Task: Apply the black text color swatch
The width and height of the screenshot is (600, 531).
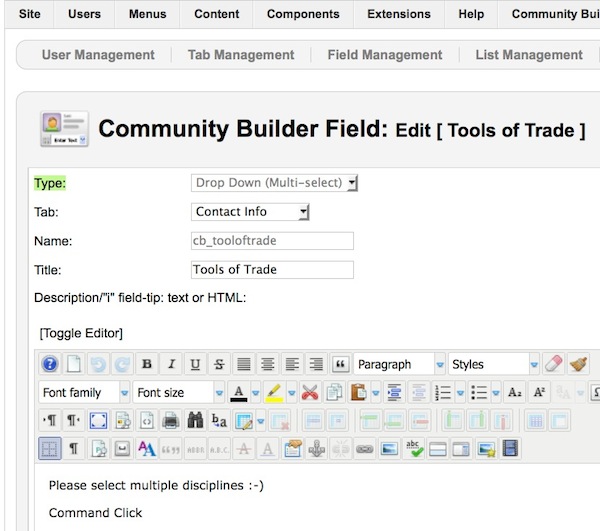Action: [x=239, y=393]
